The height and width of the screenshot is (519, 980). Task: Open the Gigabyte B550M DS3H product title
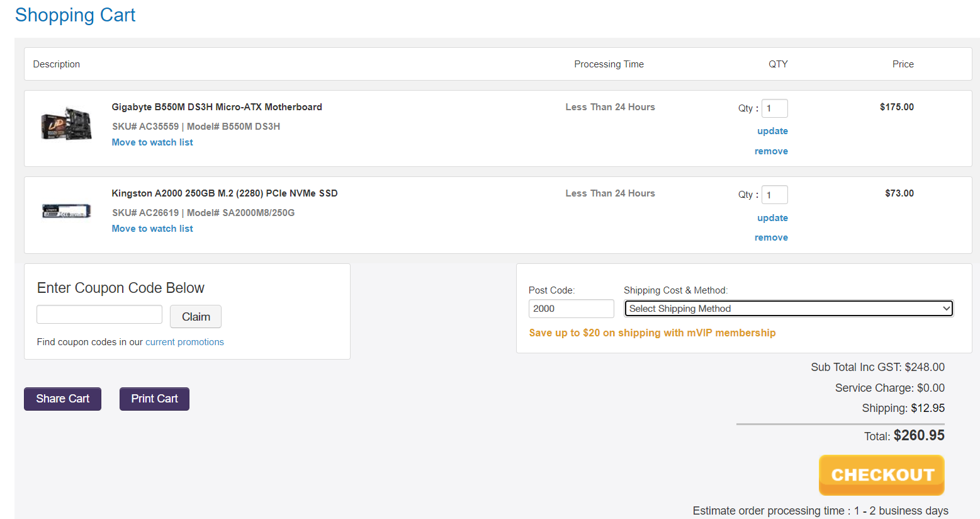click(217, 107)
